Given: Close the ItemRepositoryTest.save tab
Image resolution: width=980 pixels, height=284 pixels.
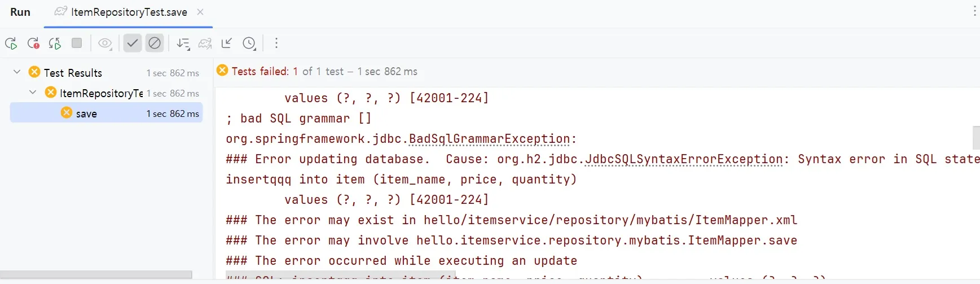Looking at the screenshot, I should click(x=200, y=12).
